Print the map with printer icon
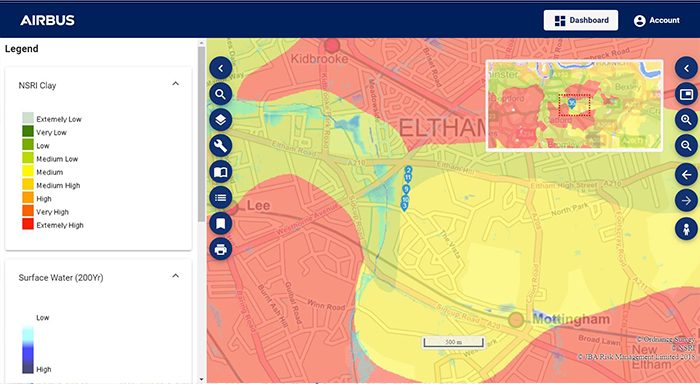 pos(221,249)
